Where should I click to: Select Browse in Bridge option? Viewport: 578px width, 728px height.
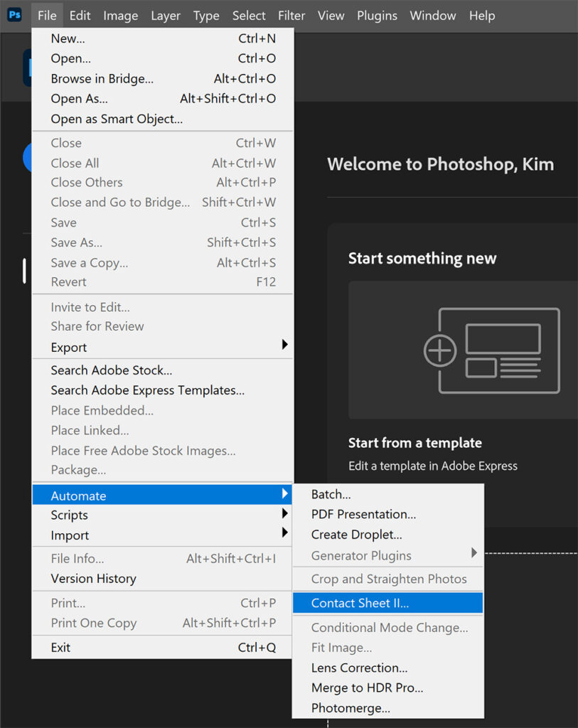click(x=102, y=79)
